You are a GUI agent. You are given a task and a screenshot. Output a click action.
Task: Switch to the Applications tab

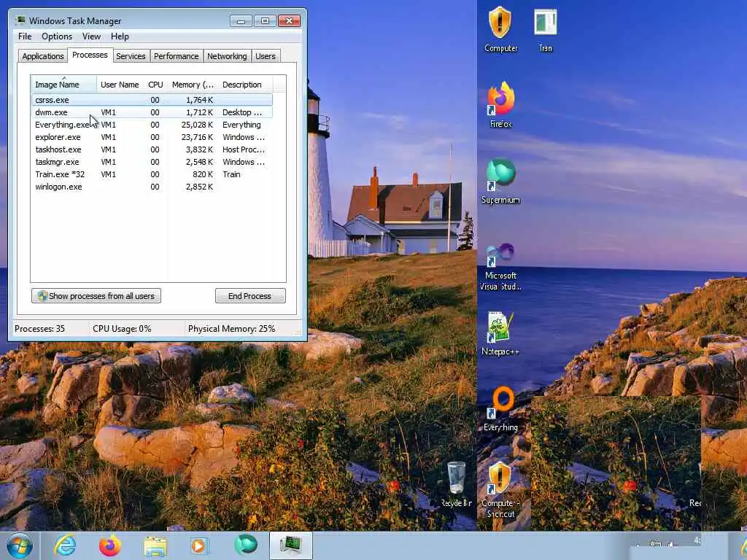(x=43, y=56)
